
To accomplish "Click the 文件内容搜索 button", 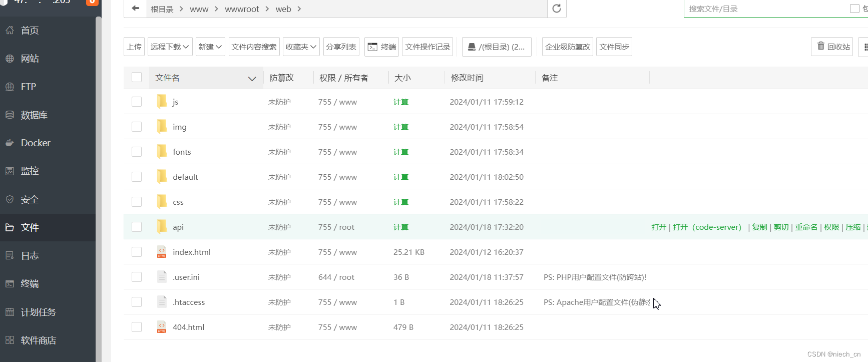I will pos(254,47).
